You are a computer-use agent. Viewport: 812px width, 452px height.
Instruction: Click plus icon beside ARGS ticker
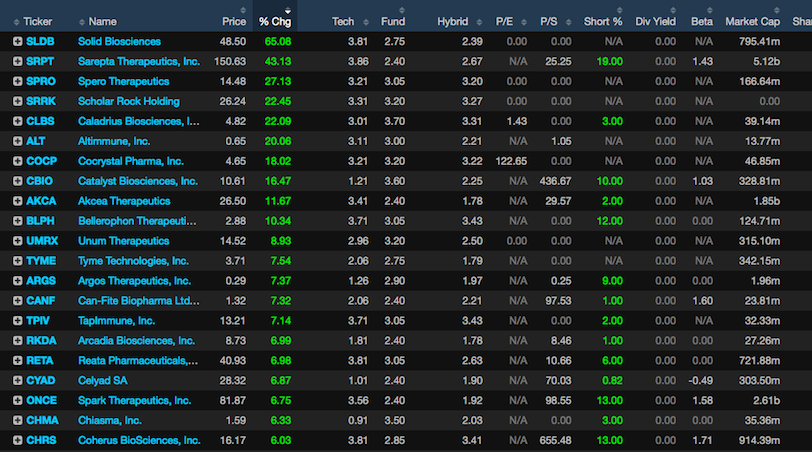17,281
